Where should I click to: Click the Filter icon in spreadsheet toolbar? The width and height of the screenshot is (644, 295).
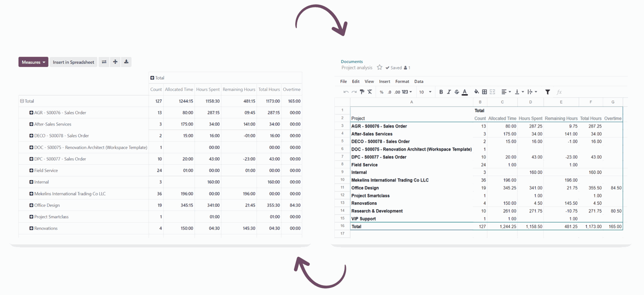[x=547, y=91]
